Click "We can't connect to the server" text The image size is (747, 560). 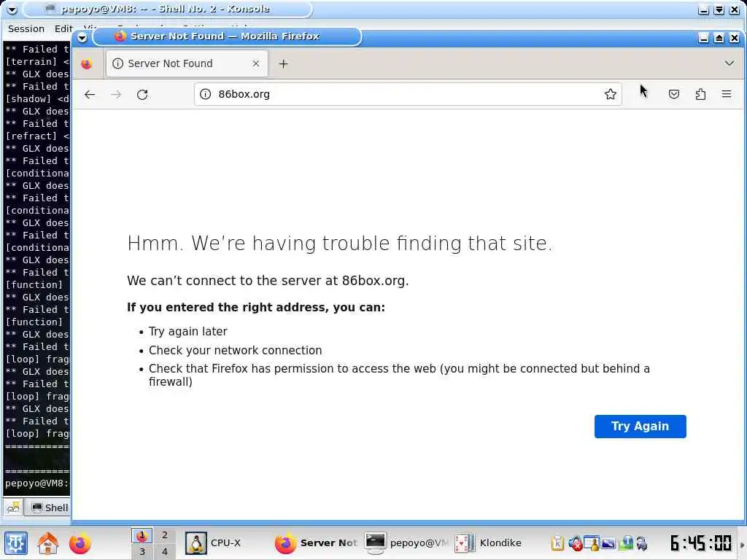[x=268, y=281]
